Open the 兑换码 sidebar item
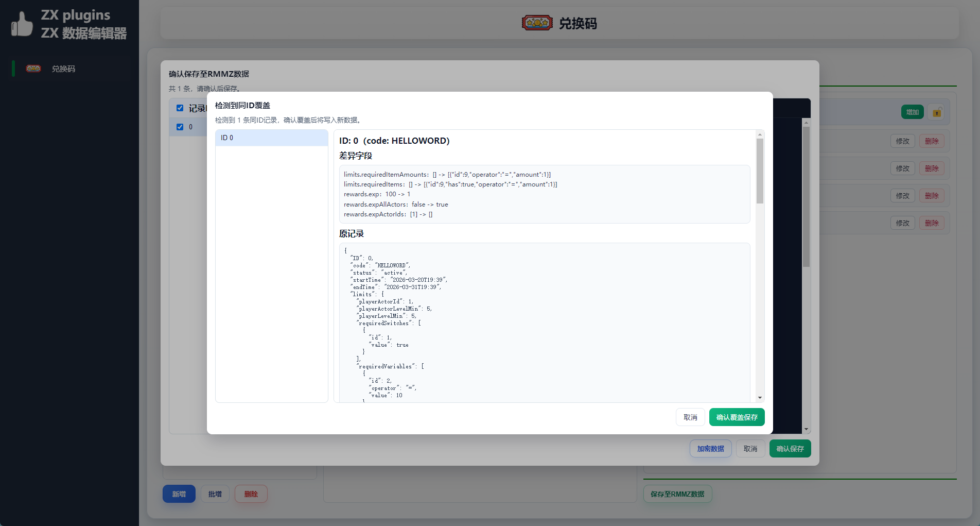This screenshot has width=980, height=526. [71, 69]
